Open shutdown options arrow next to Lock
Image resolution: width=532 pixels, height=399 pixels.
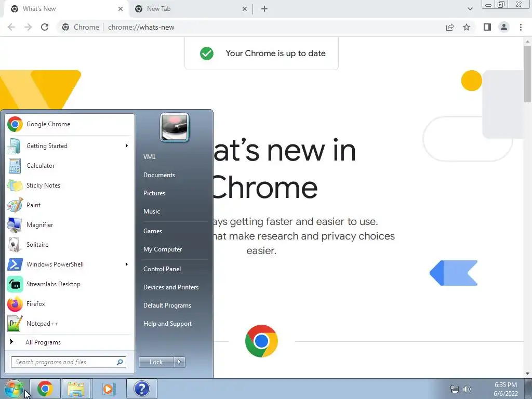179,362
